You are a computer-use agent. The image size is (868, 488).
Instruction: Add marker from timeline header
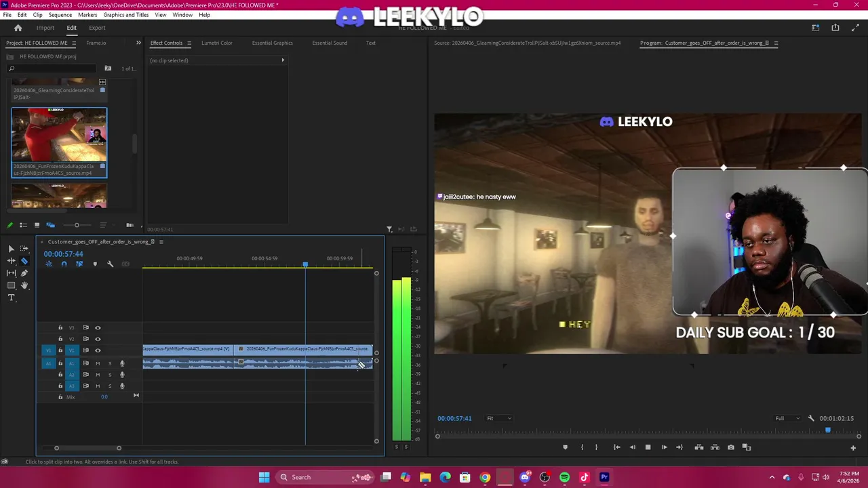coord(95,264)
